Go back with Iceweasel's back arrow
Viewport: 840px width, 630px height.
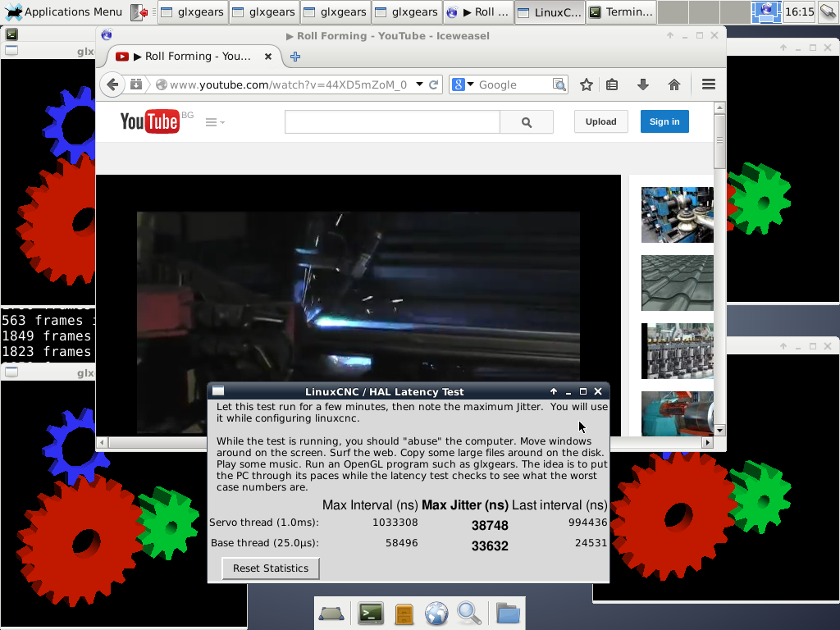[112, 84]
